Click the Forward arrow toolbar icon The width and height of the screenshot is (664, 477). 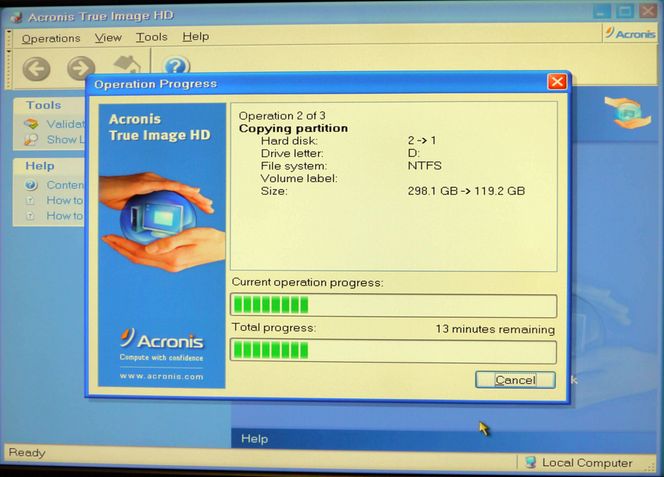81,68
